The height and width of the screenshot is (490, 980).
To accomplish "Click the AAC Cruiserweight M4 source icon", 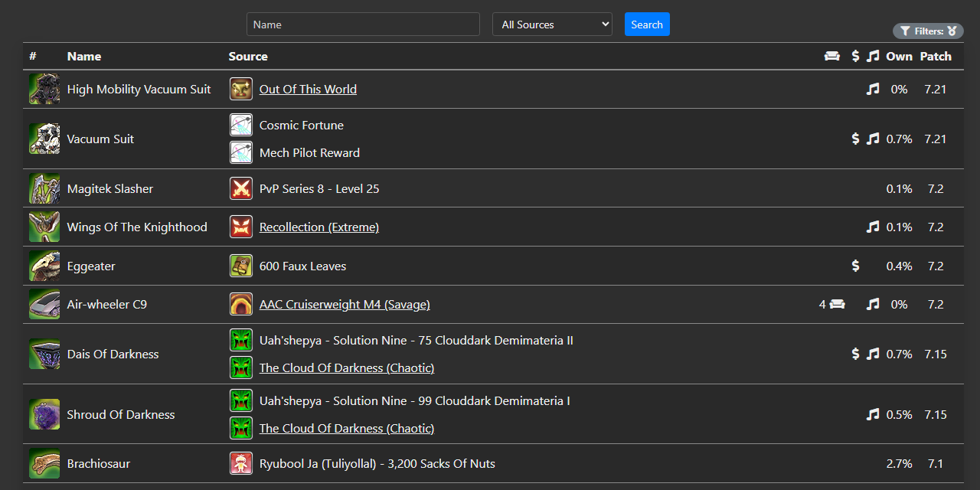I will pyautogui.click(x=241, y=304).
